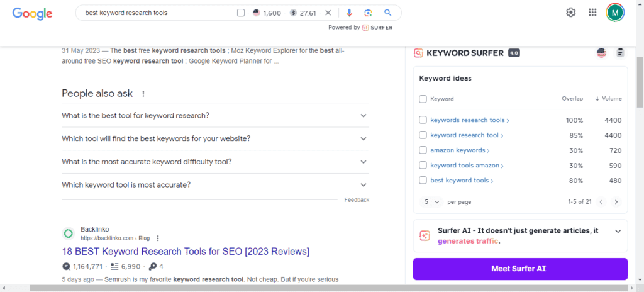The image size is (644, 292).
Task: Click the 'People also ask' heading
Action: point(97,93)
